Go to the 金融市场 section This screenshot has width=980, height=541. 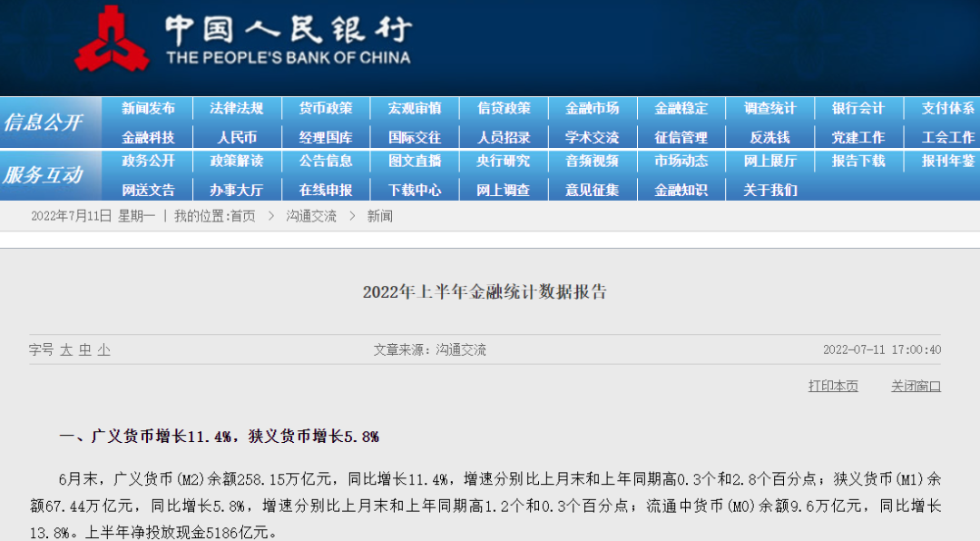(x=592, y=108)
